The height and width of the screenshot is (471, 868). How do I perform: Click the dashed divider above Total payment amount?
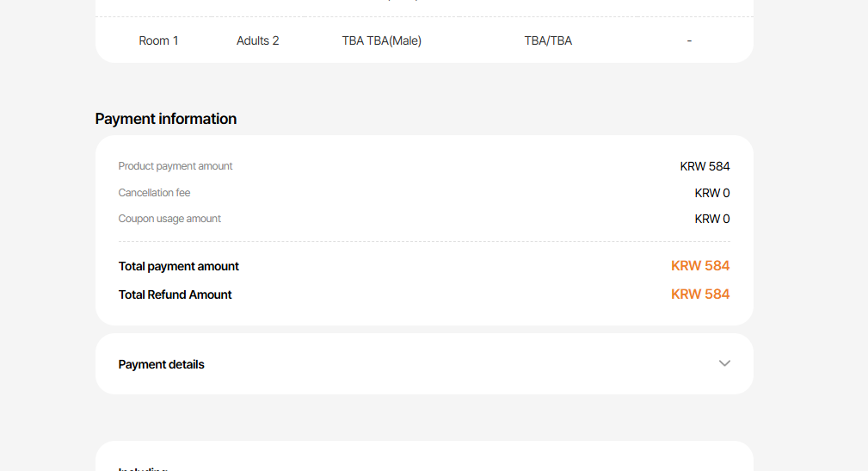click(424, 242)
